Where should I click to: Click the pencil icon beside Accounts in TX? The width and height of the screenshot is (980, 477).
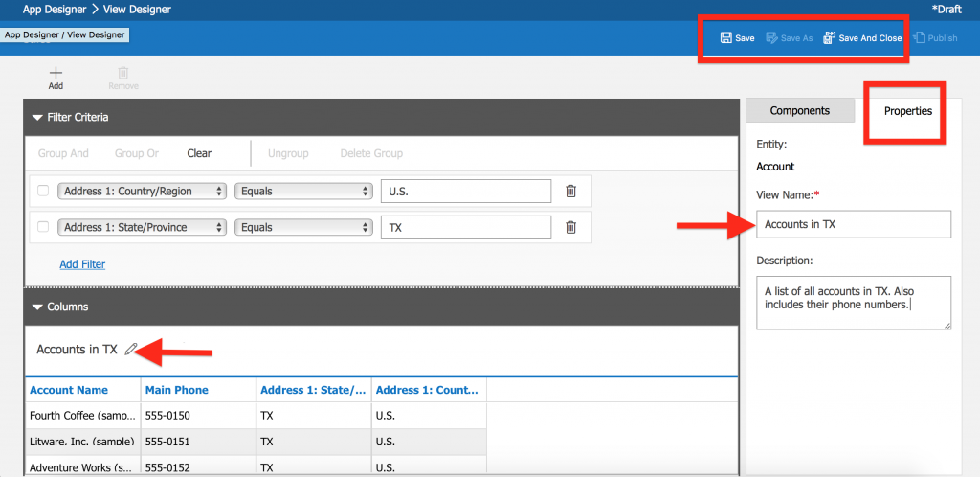131,350
